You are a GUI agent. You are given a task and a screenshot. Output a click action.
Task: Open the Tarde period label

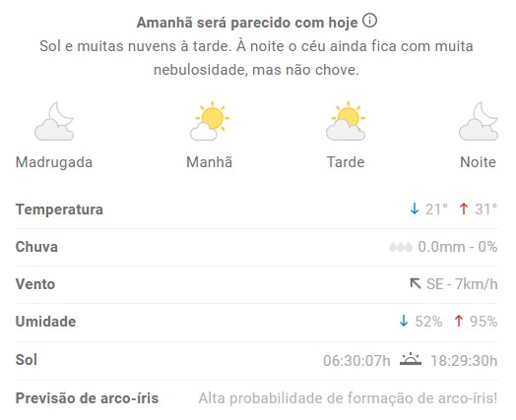pyautogui.click(x=346, y=162)
